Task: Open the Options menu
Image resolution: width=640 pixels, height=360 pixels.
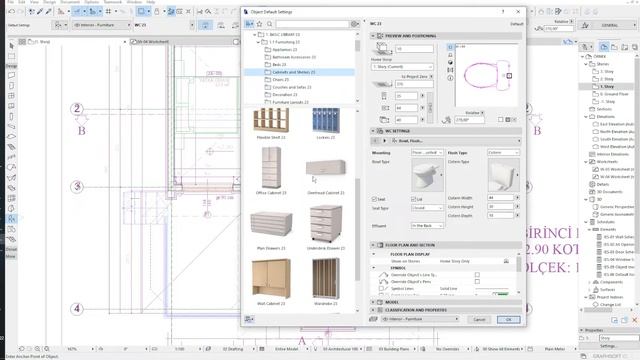Action: pyautogui.click(x=92, y=2)
